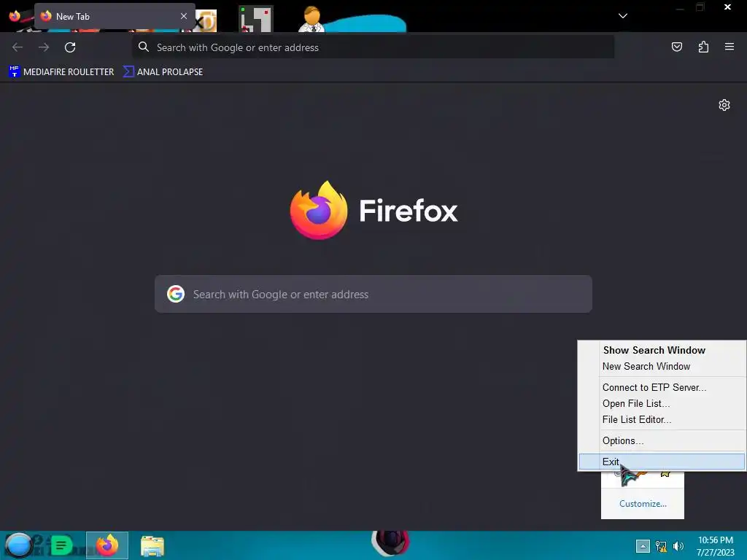Screen dimensions: 747x560
Task: Go forward using the forward arrow
Action: 44,47
